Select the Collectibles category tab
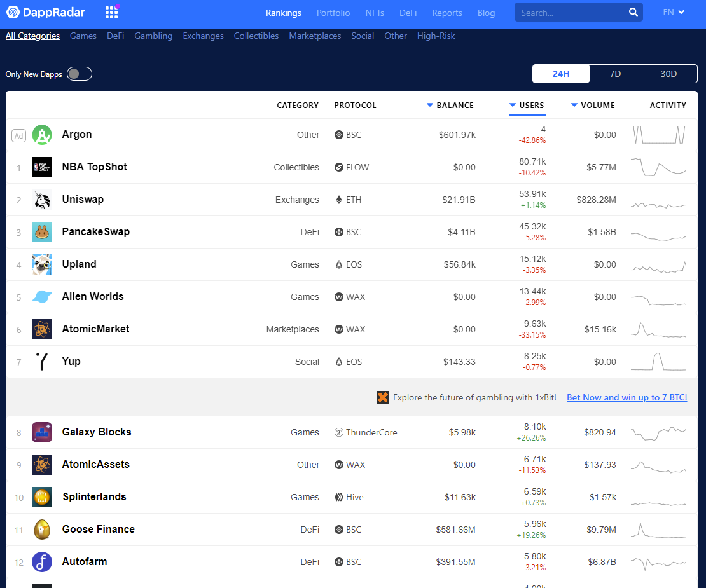The width and height of the screenshot is (706, 588). [256, 36]
